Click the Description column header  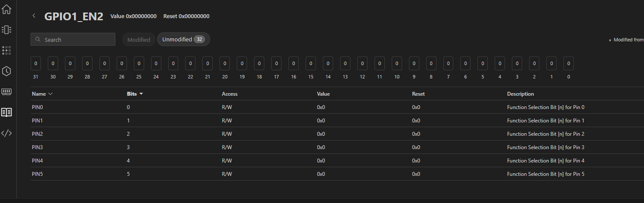pos(520,94)
